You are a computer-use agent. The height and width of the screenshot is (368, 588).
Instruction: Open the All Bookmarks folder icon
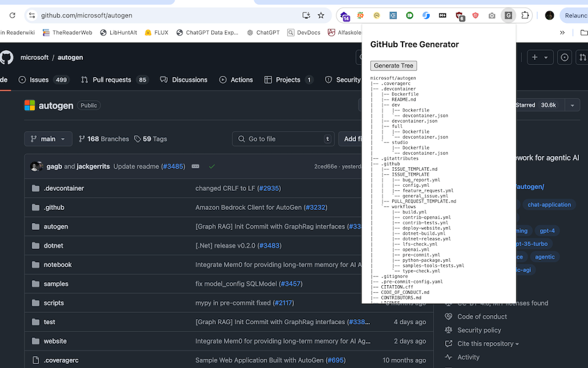pyautogui.click(x=583, y=33)
